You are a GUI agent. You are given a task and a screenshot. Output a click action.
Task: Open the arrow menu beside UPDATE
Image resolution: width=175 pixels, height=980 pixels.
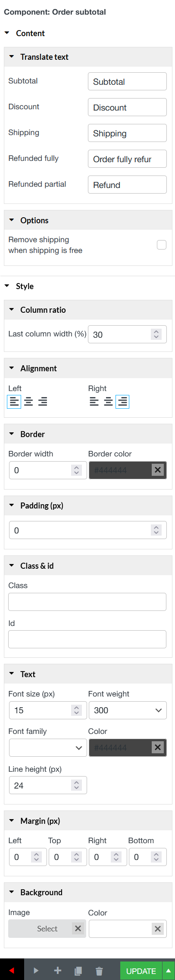click(169, 971)
